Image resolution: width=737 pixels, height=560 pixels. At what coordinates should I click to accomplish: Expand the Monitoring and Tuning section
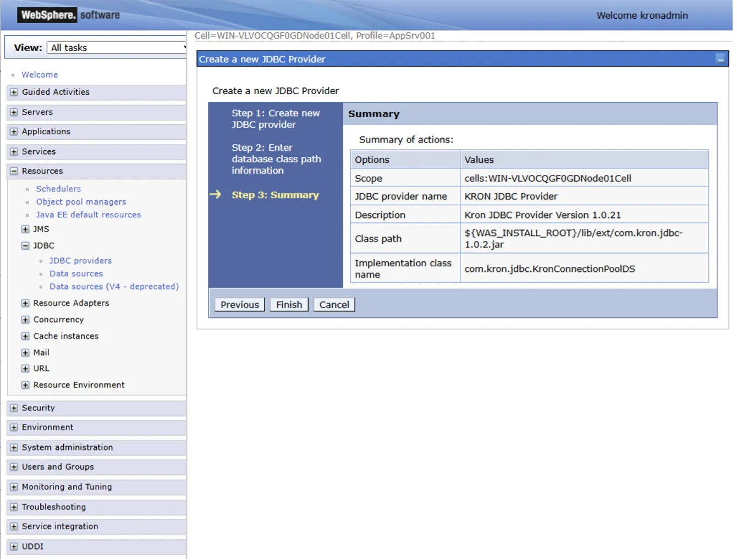coord(14,487)
